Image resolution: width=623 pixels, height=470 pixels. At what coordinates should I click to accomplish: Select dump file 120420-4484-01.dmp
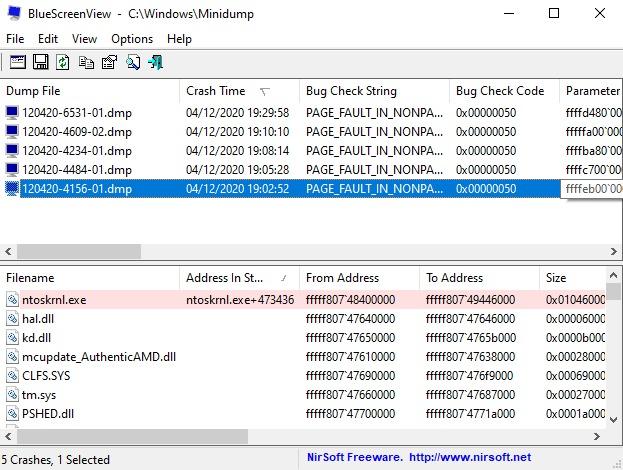pyautogui.click(x=77, y=170)
